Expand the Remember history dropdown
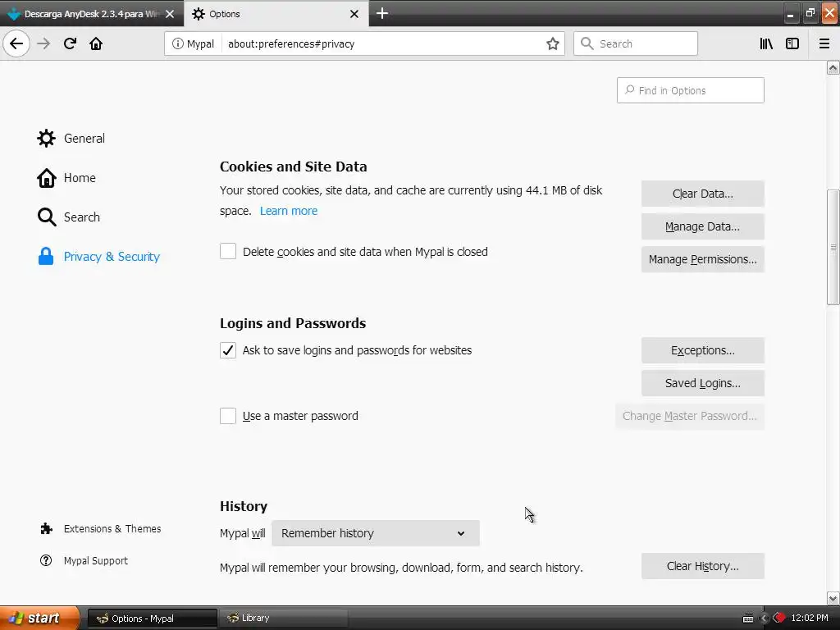This screenshot has width=840, height=630. pyautogui.click(x=376, y=533)
